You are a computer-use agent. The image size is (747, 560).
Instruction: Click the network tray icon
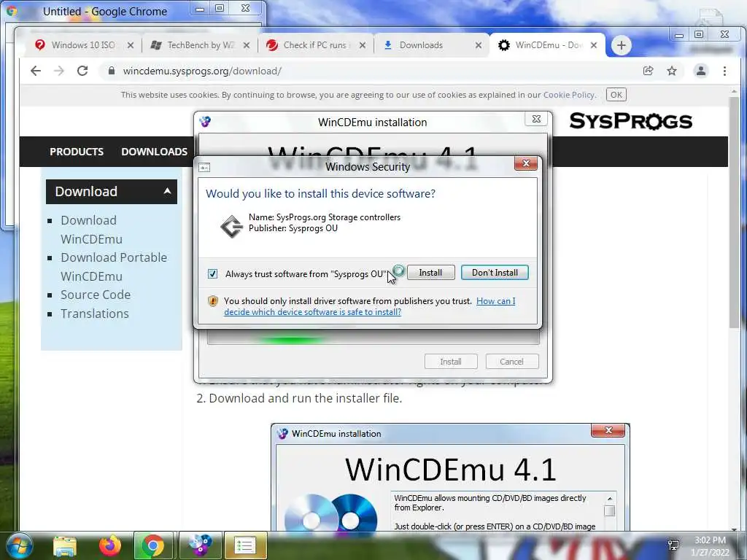(673, 545)
